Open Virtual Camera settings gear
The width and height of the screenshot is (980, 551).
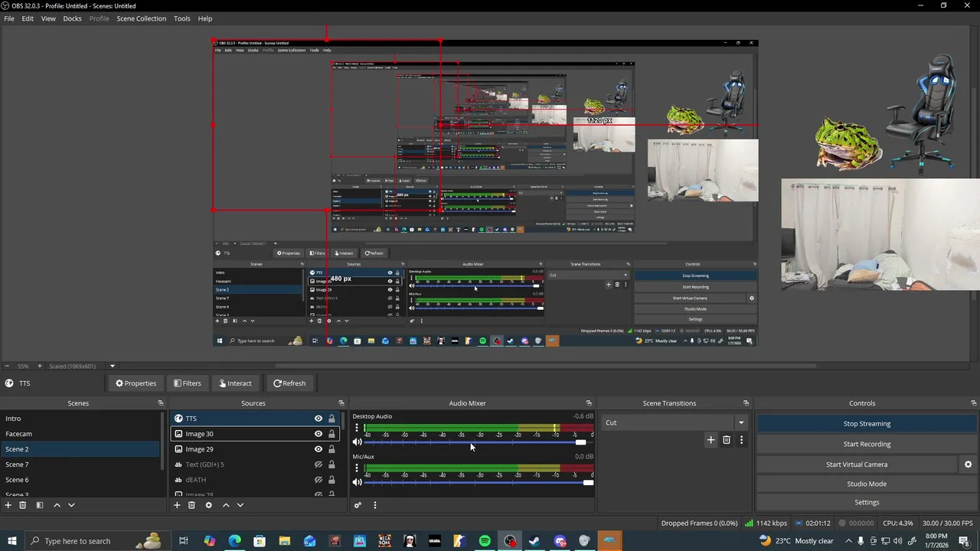pos(968,465)
